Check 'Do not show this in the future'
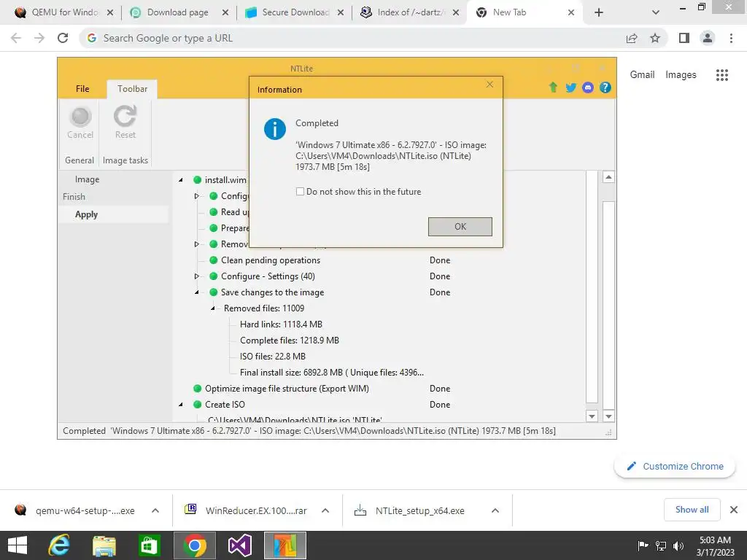 coord(300,192)
